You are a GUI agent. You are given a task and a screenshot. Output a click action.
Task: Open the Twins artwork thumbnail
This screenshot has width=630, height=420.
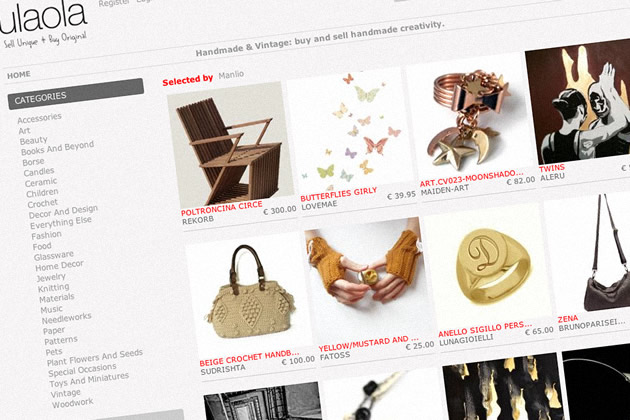tap(578, 102)
